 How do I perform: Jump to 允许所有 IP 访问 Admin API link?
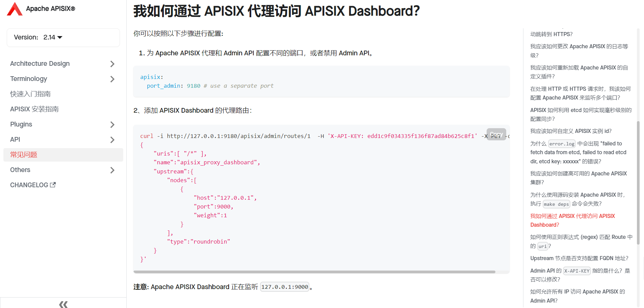[x=577, y=296]
